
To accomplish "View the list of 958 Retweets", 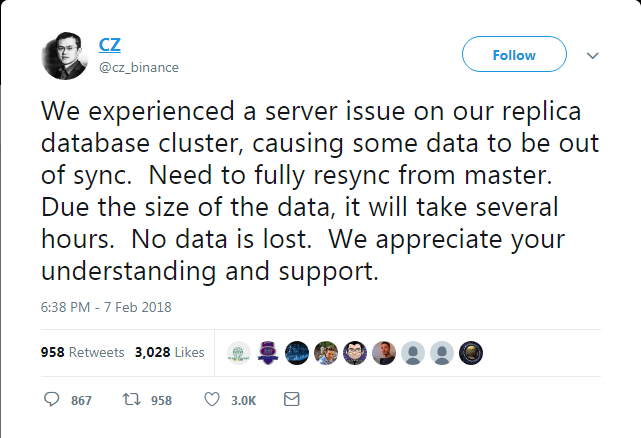I will 82,352.
